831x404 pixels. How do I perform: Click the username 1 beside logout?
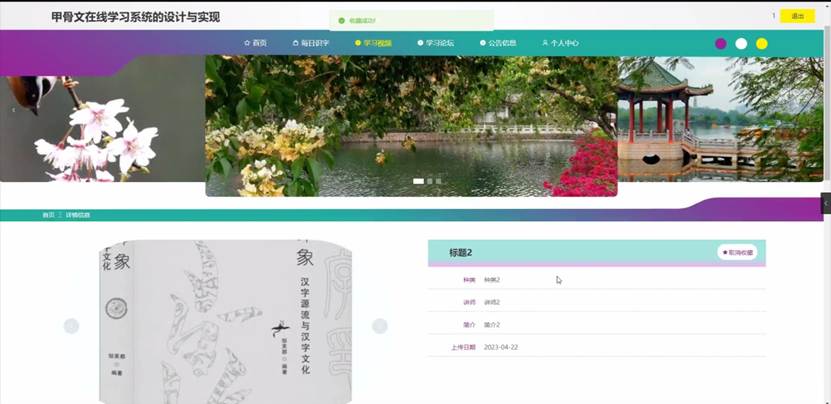[x=773, y=16]
